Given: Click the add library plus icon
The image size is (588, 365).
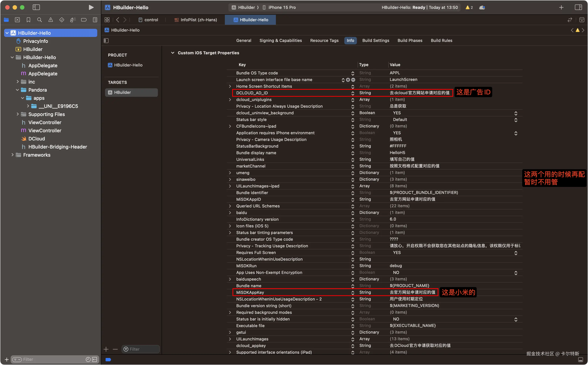Looking at the screenshot, I should (x=561, y=8).
